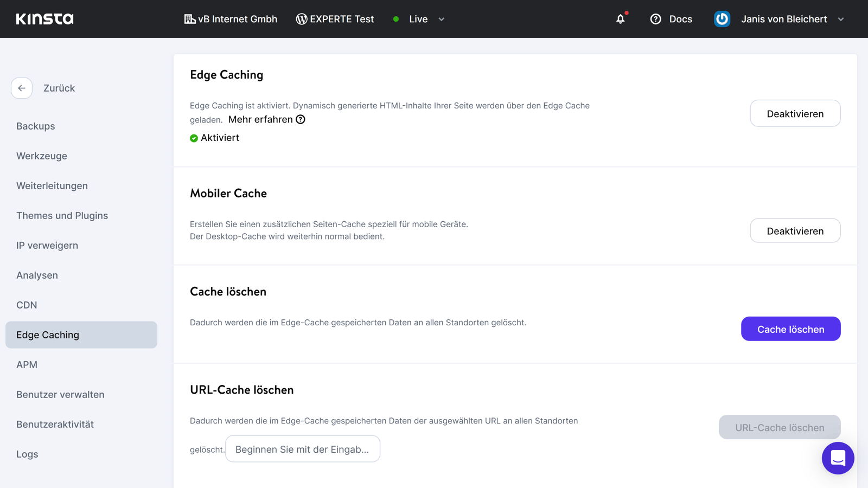Image resolution: width=868 pixels, height=488 pixels.
Task: Disable Edge Caching via Deaktivieren
Action: tap(795, 113)
